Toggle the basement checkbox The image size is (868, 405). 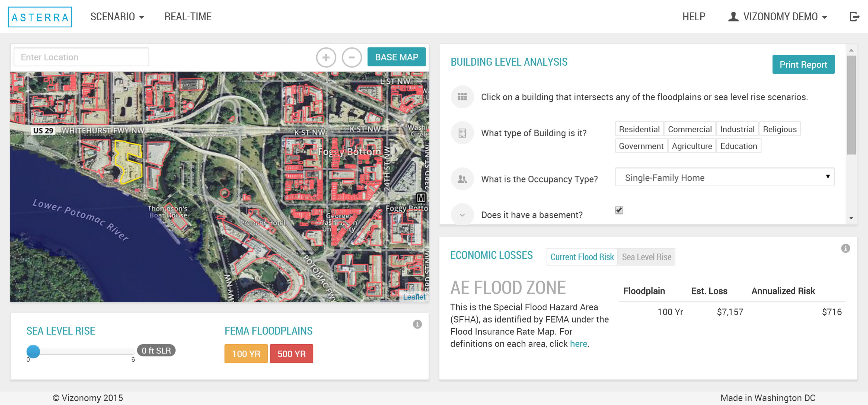(x=619, y=210)
